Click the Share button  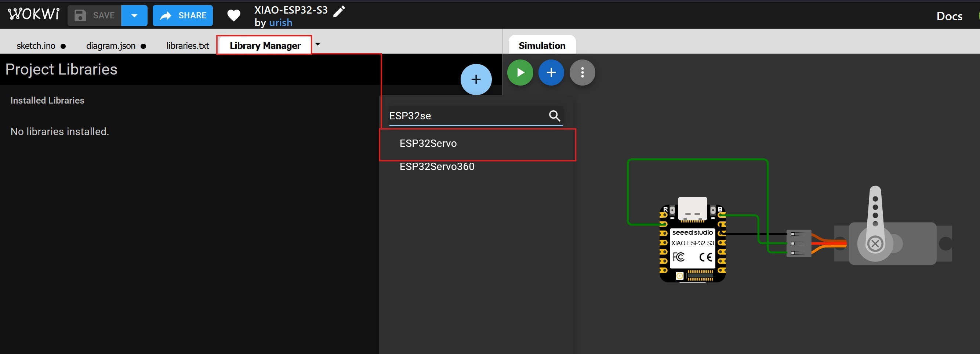[183, 15]
